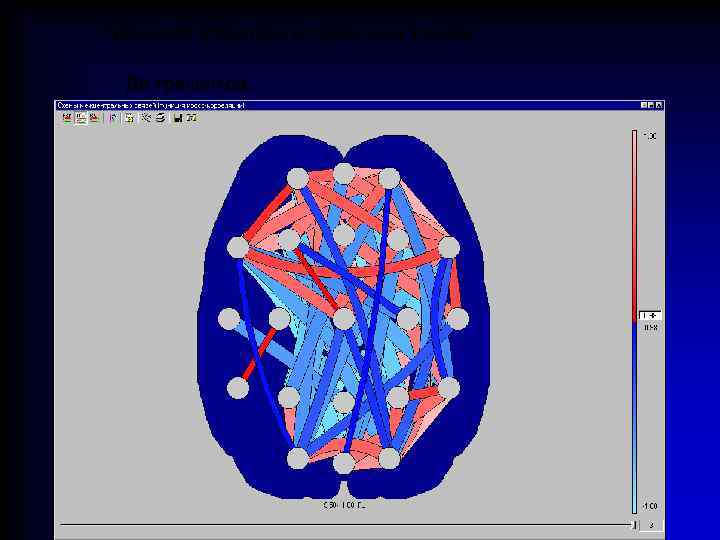Click the yellow-dotted toolbar icon
This screenshot has width=720, height=540.
[x=129, y=118]
